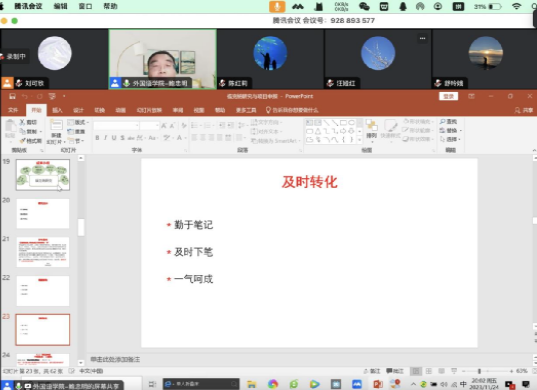This screenshot has height=390, width=537.
Task: Open the Select dropdown in Editing group
Action: coord(450,139)
